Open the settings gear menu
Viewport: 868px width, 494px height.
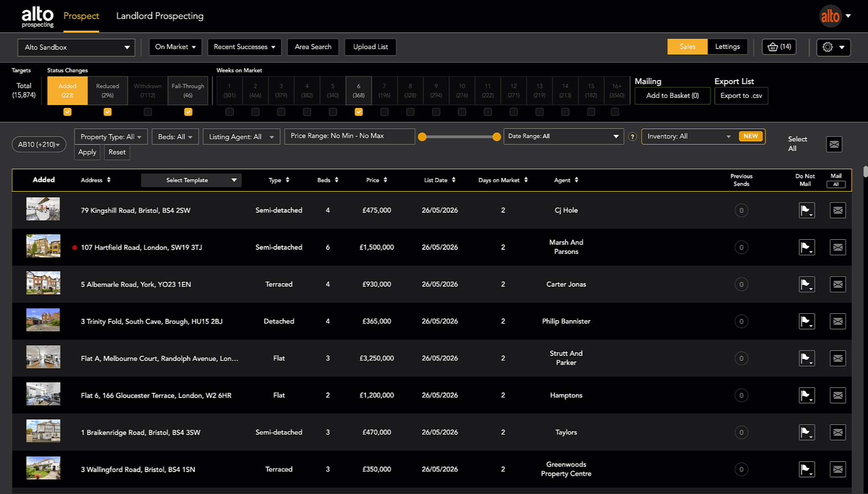click(x=833, y=47)
